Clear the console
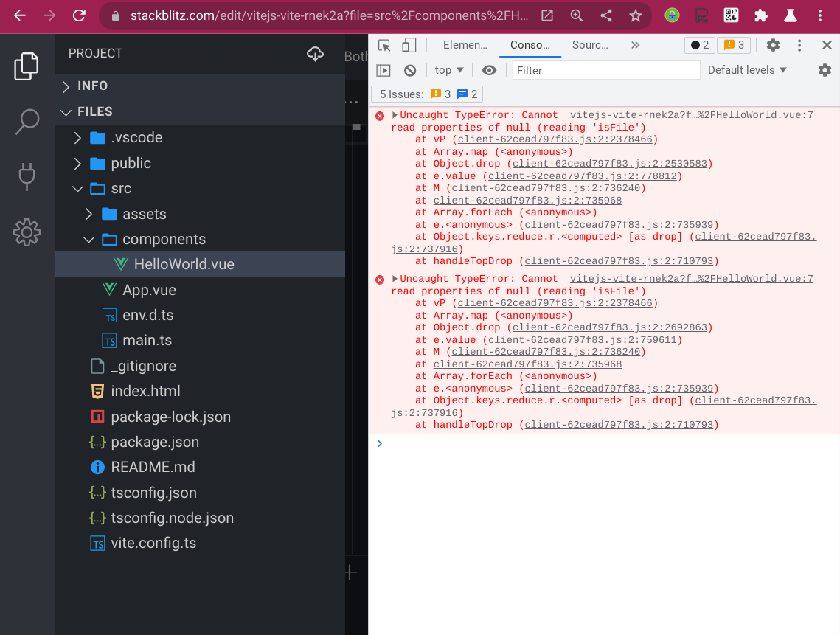This screenshot has width=840, height=635. coord(410,70)
